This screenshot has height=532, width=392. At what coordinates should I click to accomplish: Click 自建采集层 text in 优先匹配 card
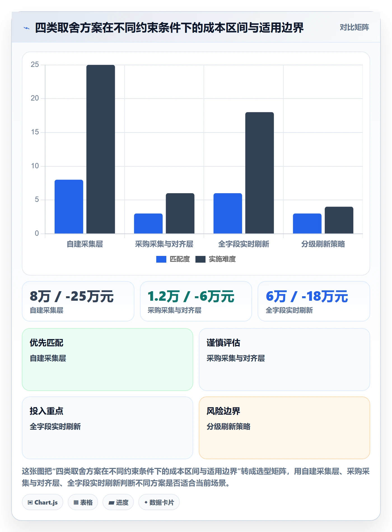coord(48,358)
